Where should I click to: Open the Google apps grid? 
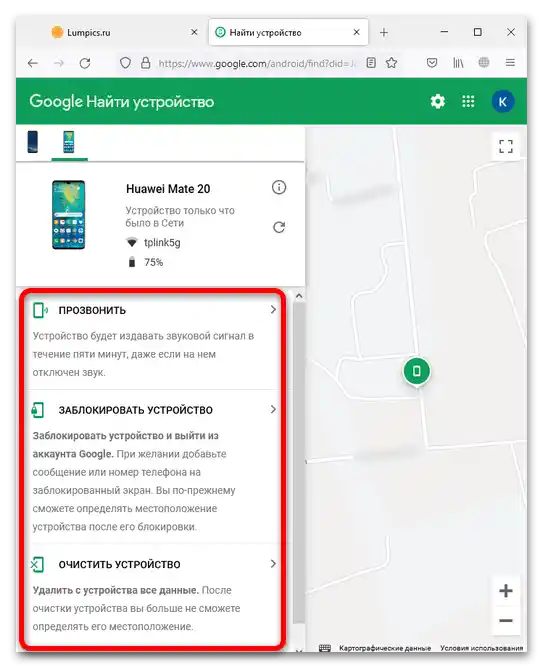(468, 101)
